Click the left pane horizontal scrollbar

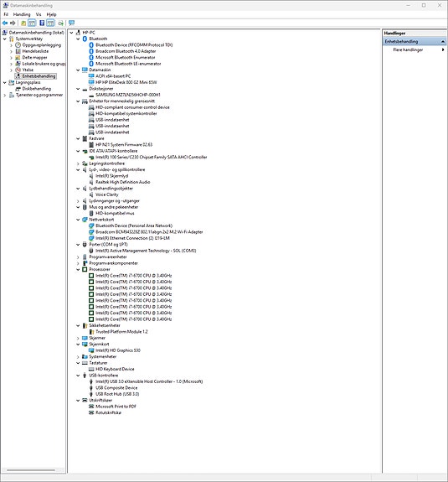(x=33, y=470)
